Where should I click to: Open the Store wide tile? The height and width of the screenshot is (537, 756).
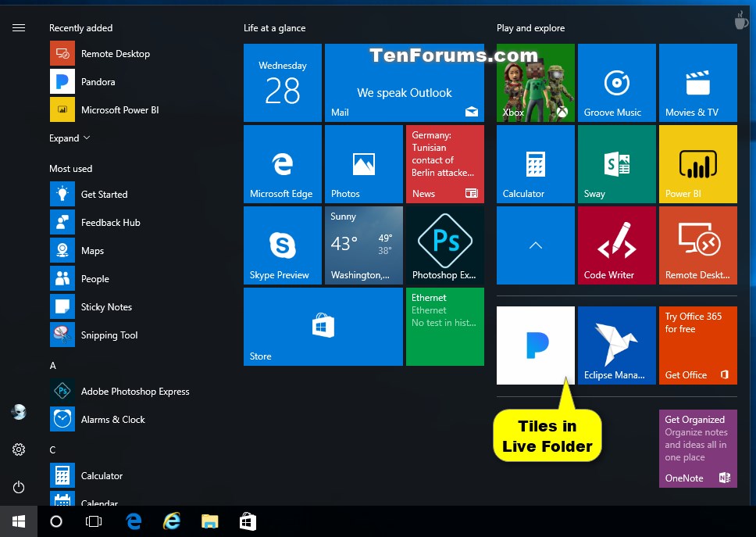coord(323,327)
